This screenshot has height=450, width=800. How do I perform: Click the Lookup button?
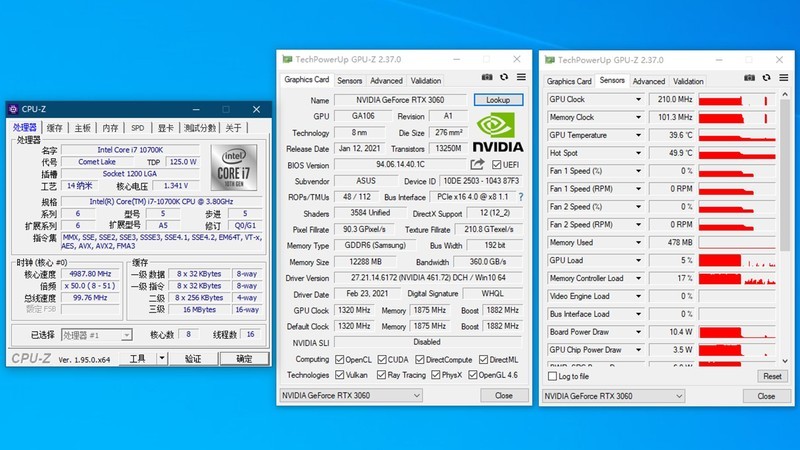[498, 99]
